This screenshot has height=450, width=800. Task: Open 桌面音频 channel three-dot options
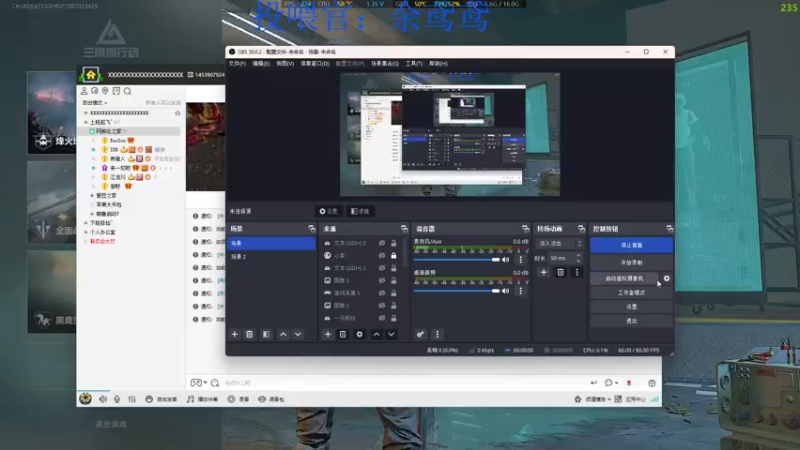[520, 291]
